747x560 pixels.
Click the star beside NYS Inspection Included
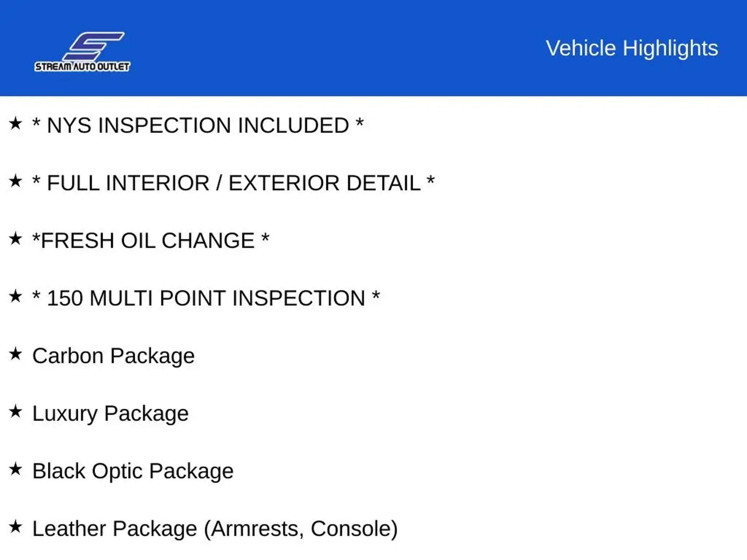pos(16,124)
